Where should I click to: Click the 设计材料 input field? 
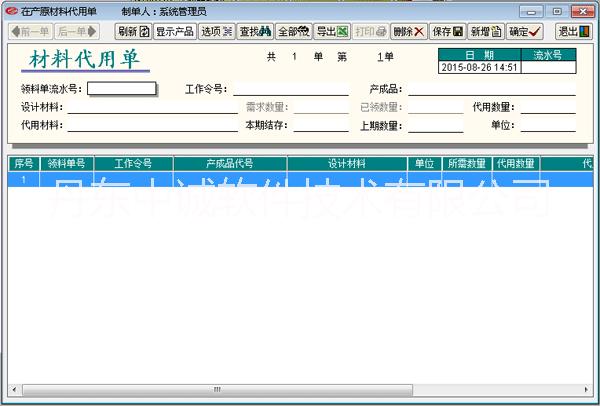coord(153,107)
